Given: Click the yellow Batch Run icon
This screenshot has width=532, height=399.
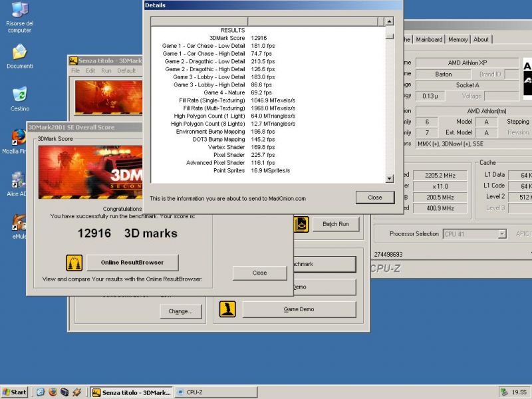Looking at the screenshot, I should (x=301, y=224).
